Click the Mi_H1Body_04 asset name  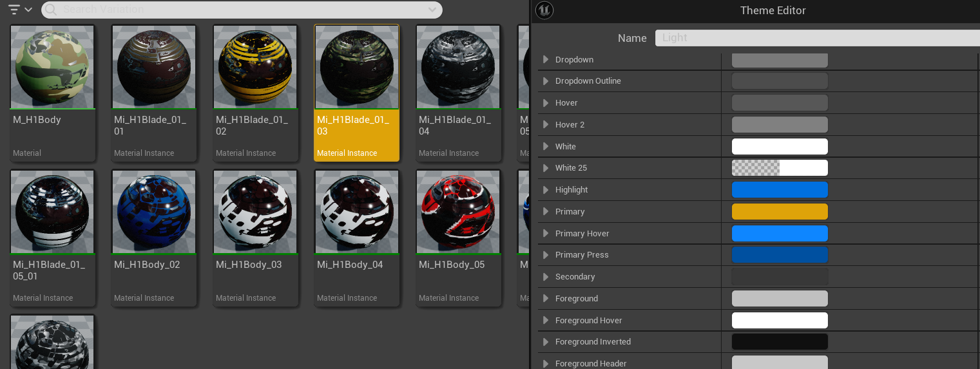pos(350,265)
